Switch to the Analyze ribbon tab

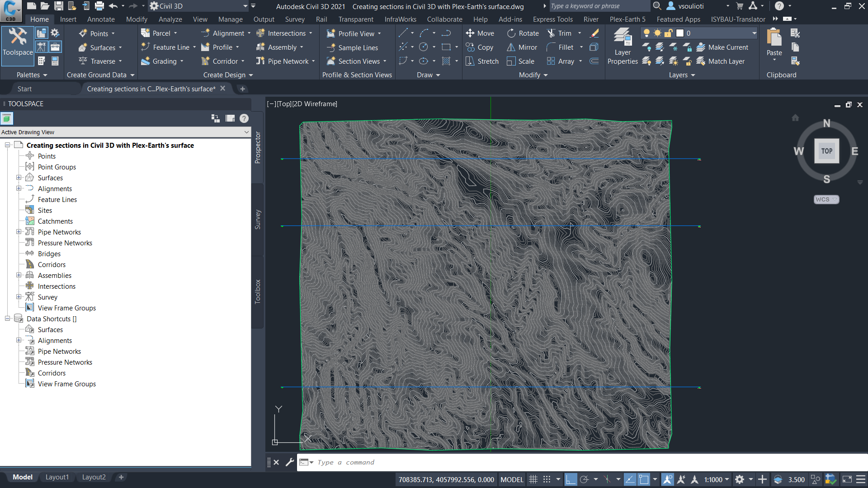click(170, 19)
